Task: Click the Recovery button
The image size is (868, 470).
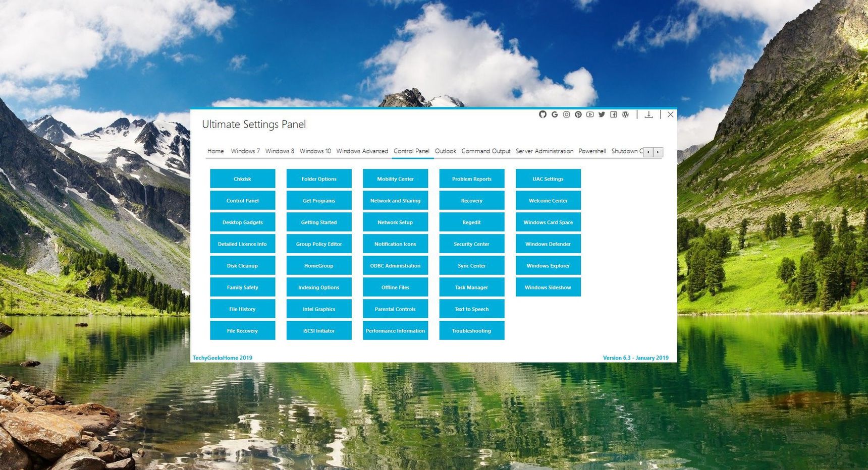Action: tap(472, 200)
